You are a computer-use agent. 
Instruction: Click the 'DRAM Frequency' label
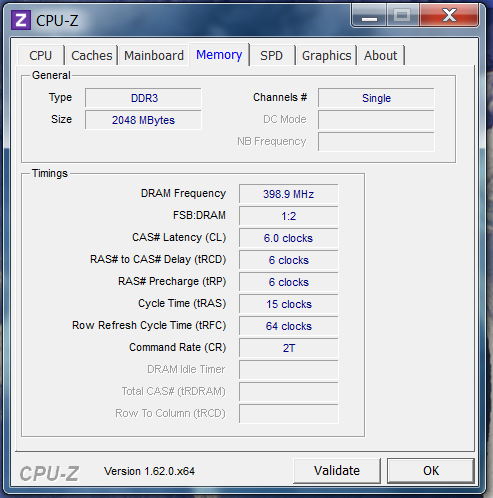tap(183, 193)
